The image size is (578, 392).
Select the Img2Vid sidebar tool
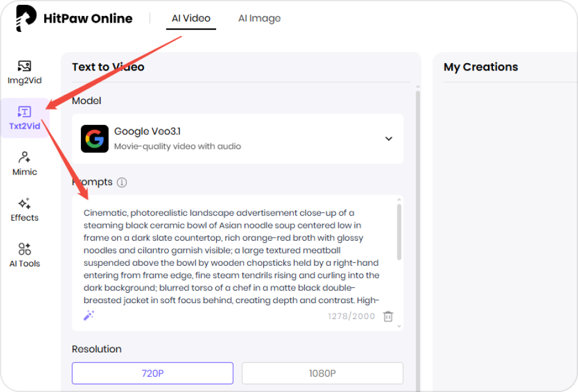24,70
